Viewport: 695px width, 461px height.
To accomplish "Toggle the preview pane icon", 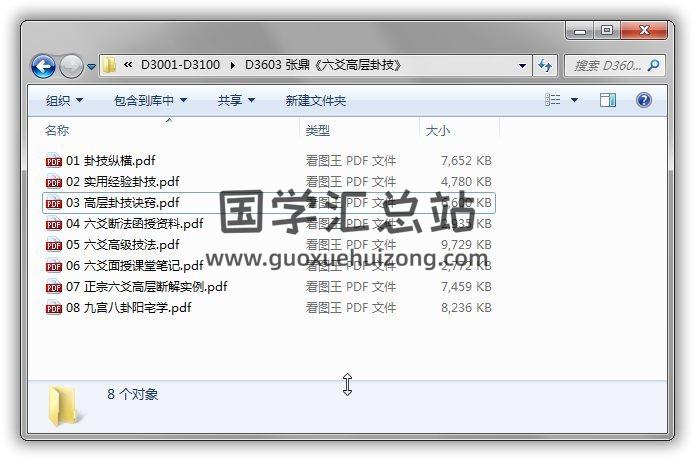I will pyautogui.click(x=608, y=100).
